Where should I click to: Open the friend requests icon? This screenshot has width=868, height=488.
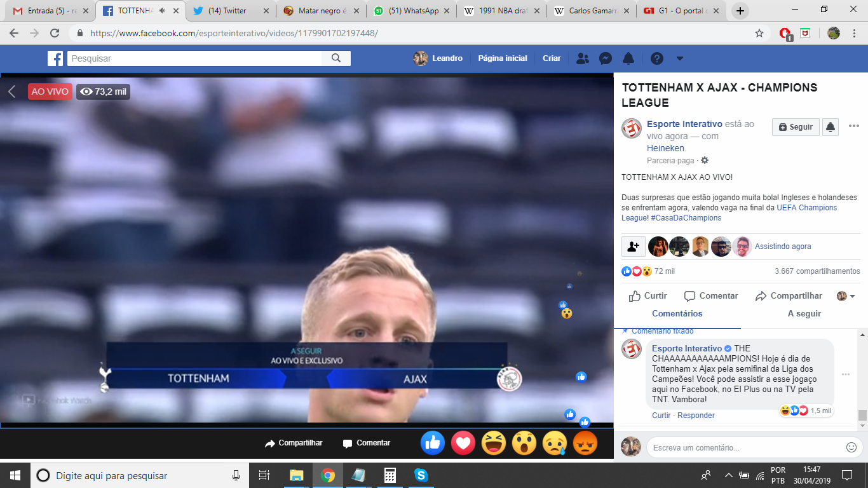pyautogui.click(x=582, y=58)
